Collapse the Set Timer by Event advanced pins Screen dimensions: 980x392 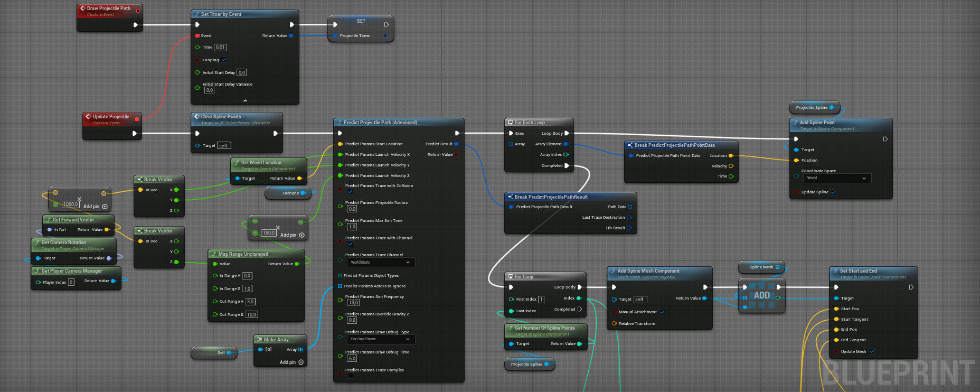coord(245,100)
